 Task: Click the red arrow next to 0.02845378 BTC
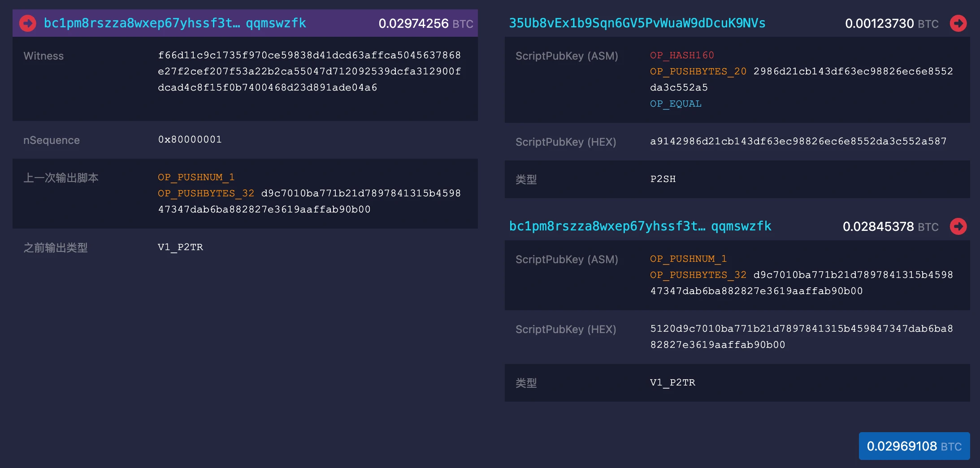[958, 226]
